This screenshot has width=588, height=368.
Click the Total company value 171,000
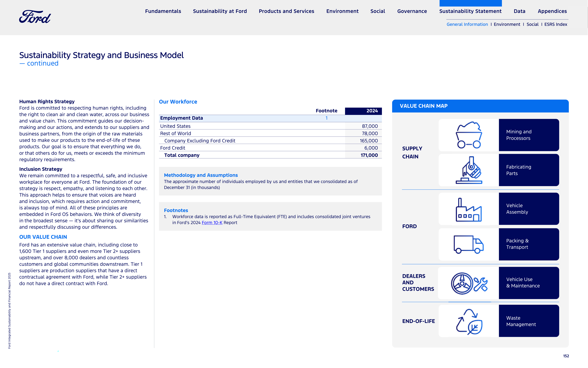(x=369, y=155)
